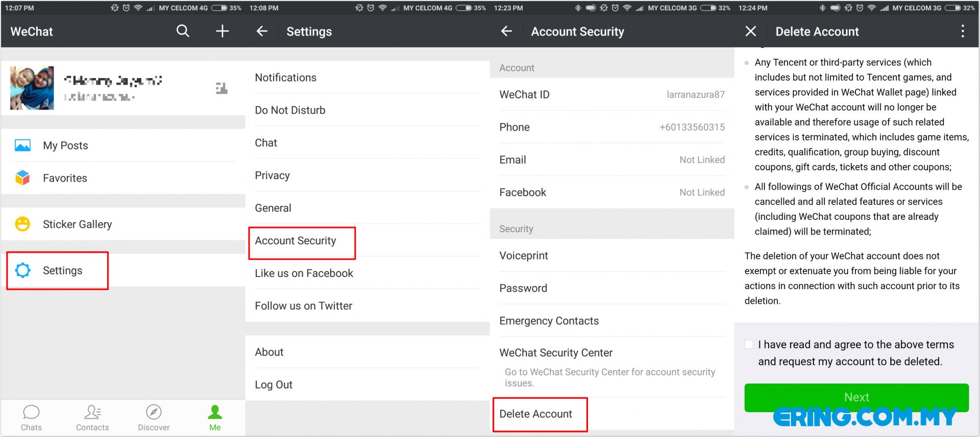The width and height of the screenshot is (980, 437).
Task: Check the agree-to-terms checkbox
Action: (x=749, y=345)
